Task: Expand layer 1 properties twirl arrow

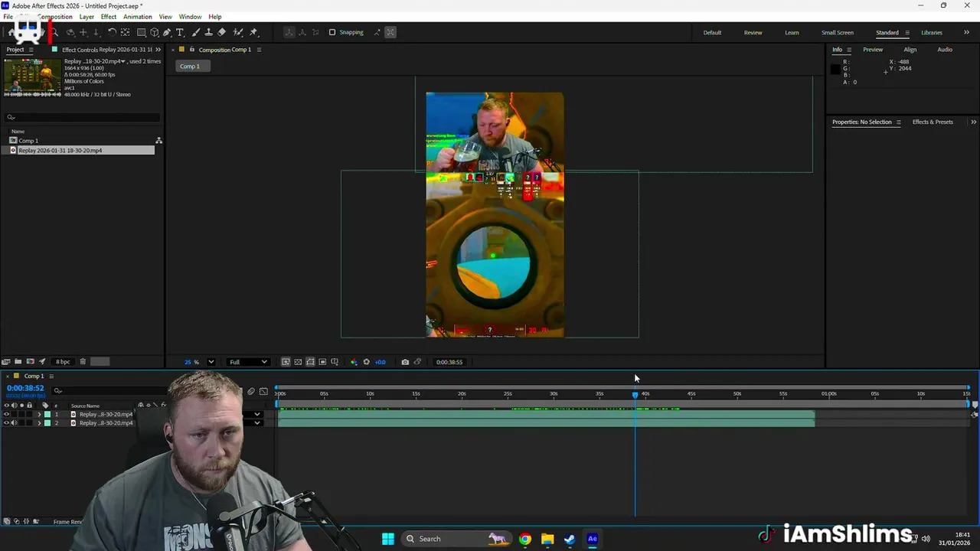Action: (x=39, y=414)
